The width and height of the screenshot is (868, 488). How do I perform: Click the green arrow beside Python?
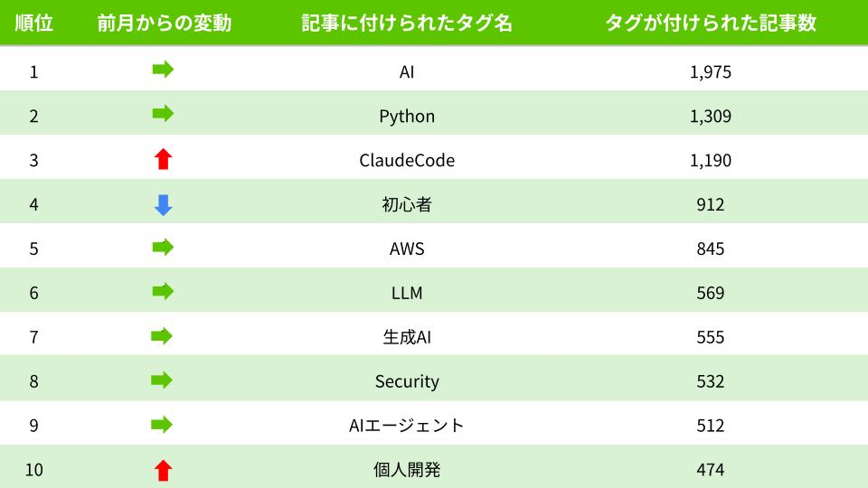163,115
